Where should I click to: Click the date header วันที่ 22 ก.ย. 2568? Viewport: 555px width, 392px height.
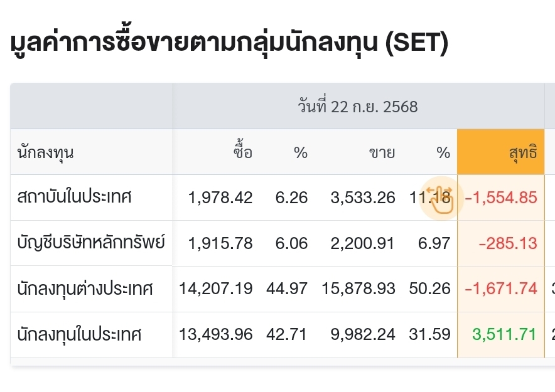click(x=358, y=107)
